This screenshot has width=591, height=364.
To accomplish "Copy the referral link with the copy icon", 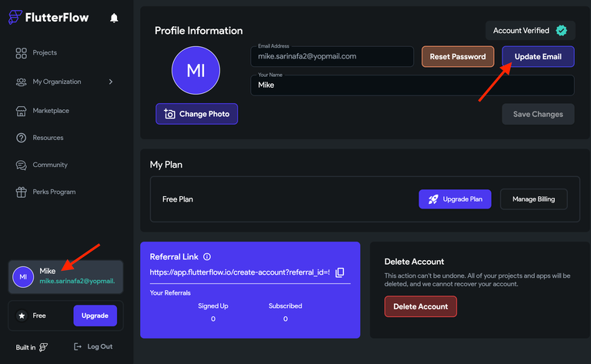I will 339,272.
